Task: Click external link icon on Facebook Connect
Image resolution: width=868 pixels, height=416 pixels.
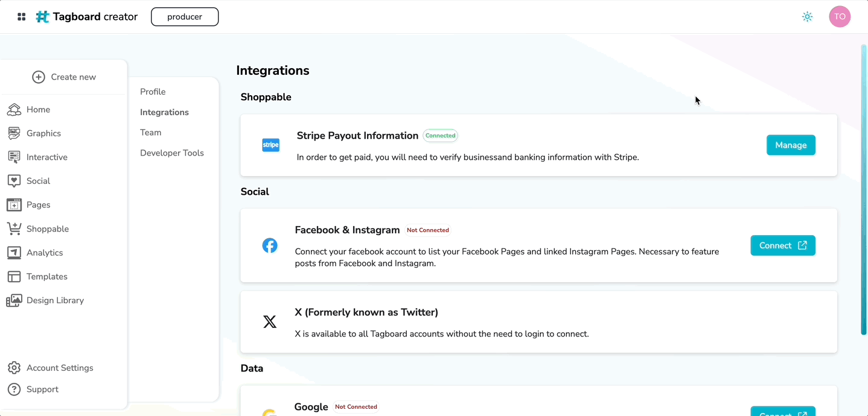Action: [802, 245]
